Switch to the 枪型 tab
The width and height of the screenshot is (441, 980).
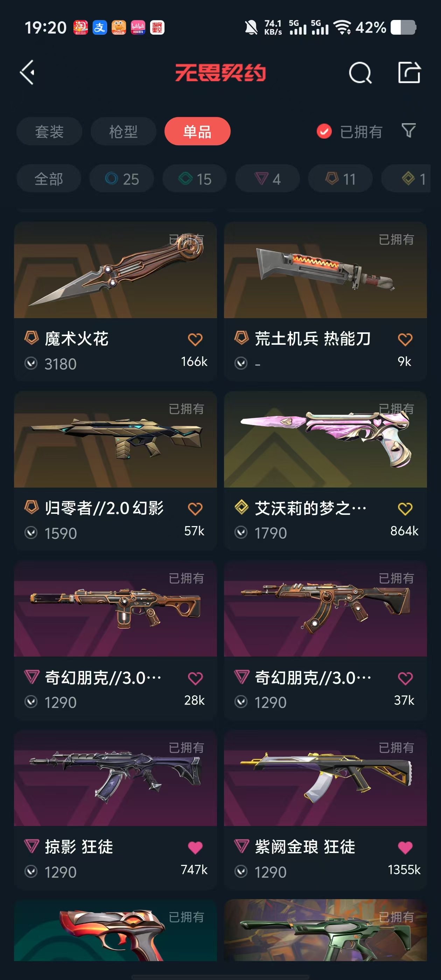pyautogui.click(x=123, y=131)
